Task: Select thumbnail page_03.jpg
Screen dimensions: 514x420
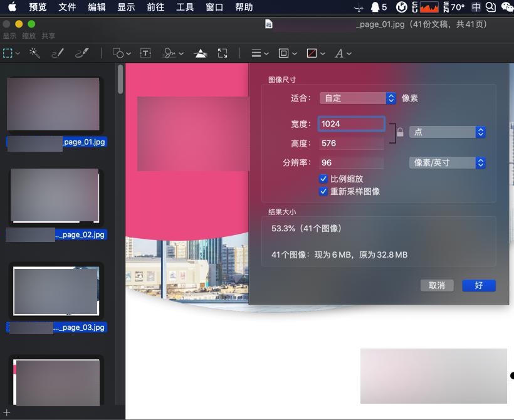Action: [56, 291]
